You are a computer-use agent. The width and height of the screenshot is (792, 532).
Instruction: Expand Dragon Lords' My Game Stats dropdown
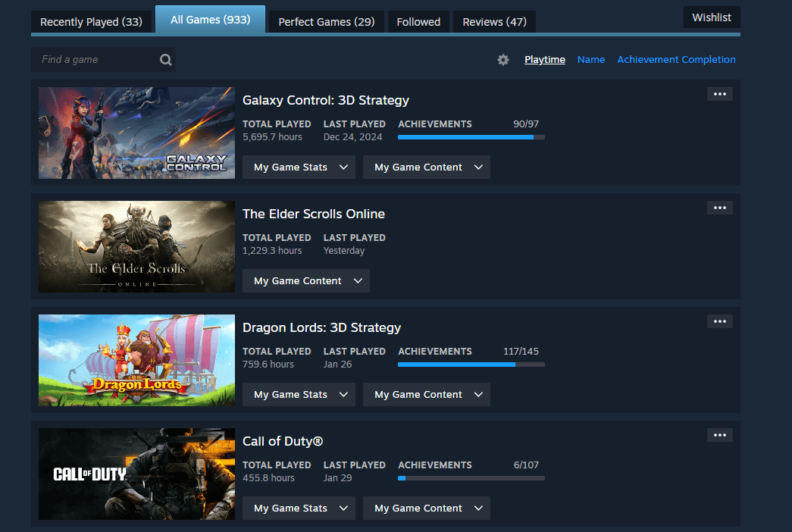click(x=299, y=395)
